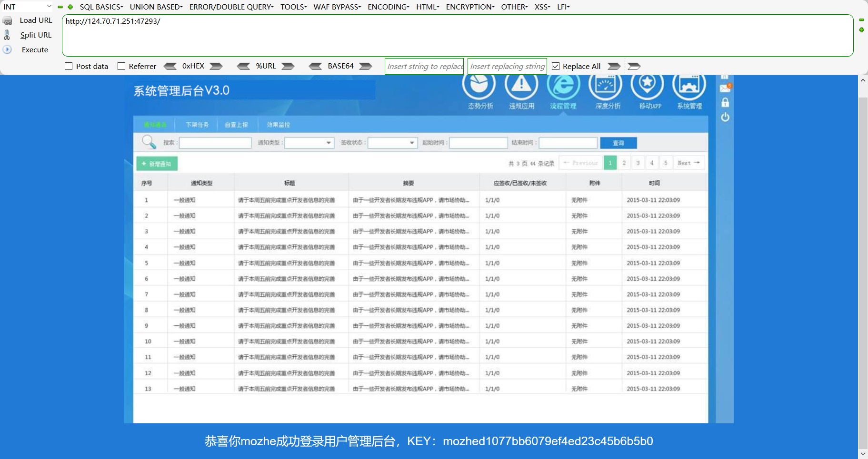Enable the Referrer checkbox
Screen dimensions: 868x459
click(x=121, y=66)
